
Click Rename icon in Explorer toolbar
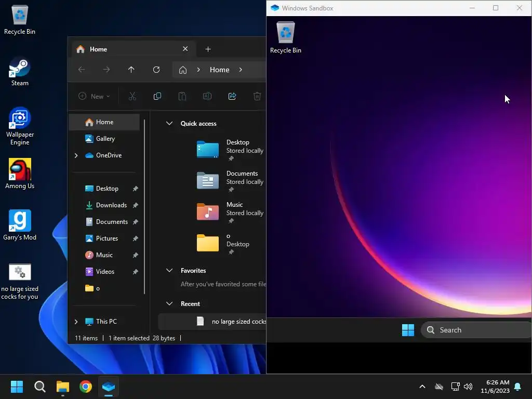(207, 96)
